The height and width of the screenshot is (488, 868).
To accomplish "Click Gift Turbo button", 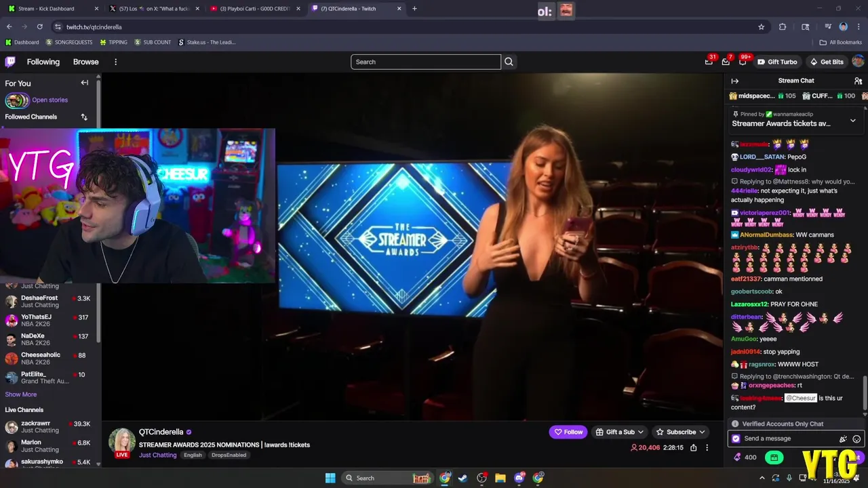I will click(x=777, y=62).
